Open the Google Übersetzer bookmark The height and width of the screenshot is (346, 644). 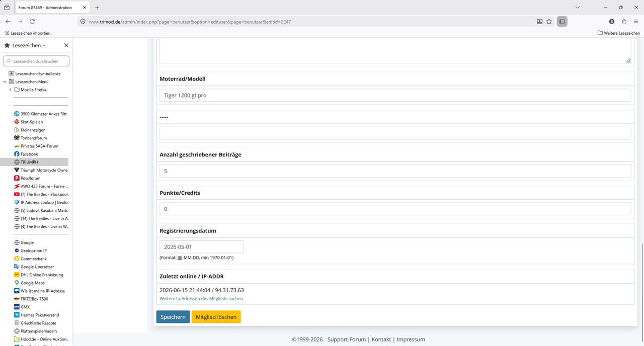[x=34, y=267]
